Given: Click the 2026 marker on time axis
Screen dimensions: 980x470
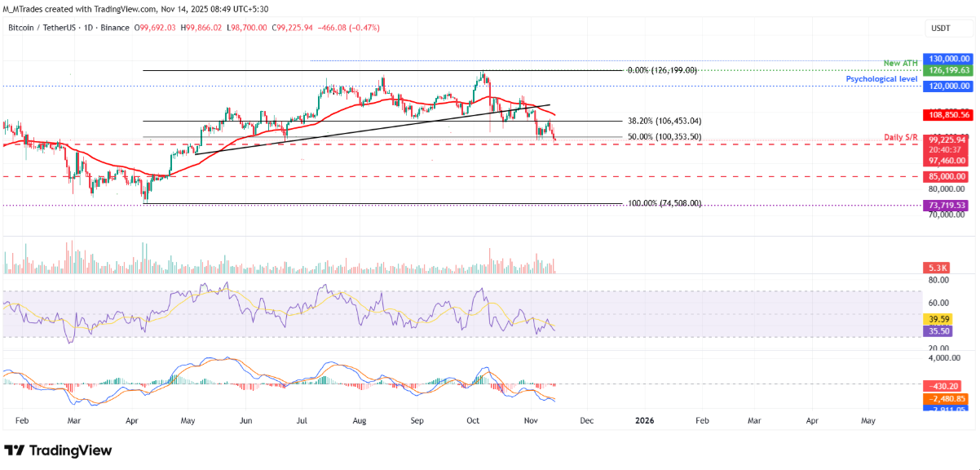Looking at the screenshot, I should coord(644,421).
